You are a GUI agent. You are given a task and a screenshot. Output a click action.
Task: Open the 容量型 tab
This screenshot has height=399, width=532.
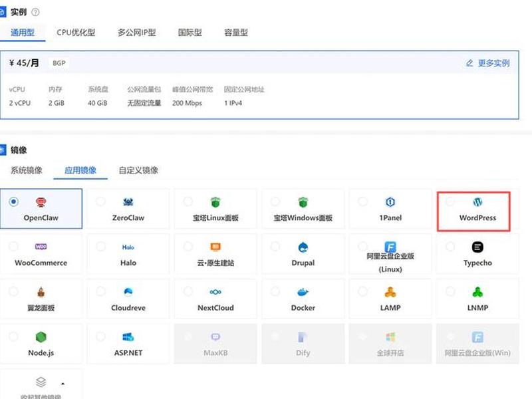coord(236,33)
